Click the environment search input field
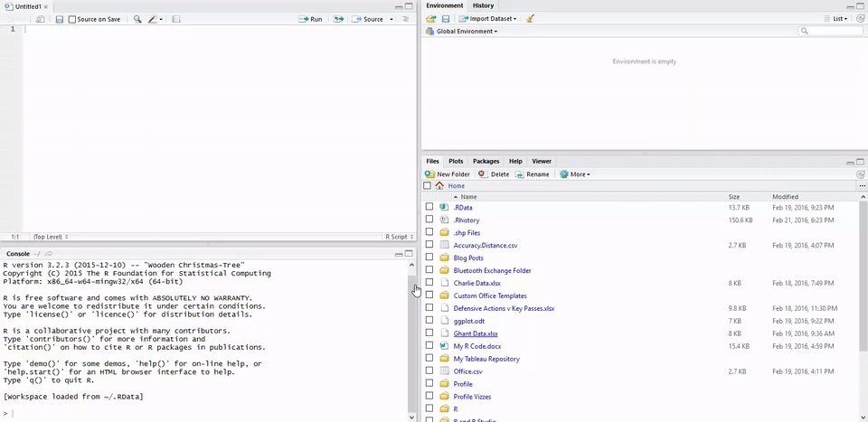The image size is (868, 422). (x=832, y=32)
